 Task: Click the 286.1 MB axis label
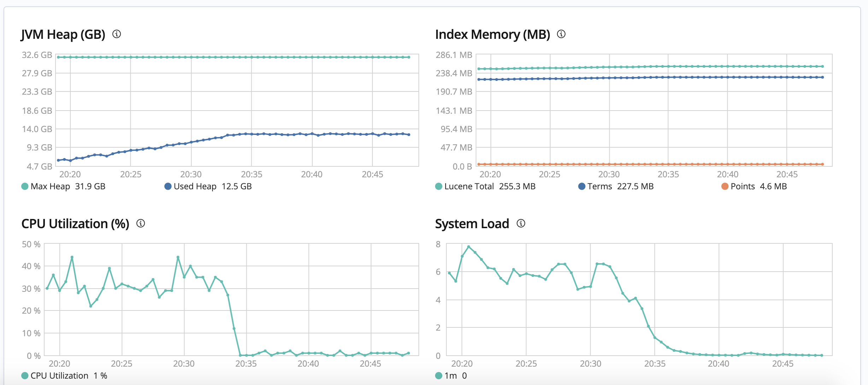(454, 55)
